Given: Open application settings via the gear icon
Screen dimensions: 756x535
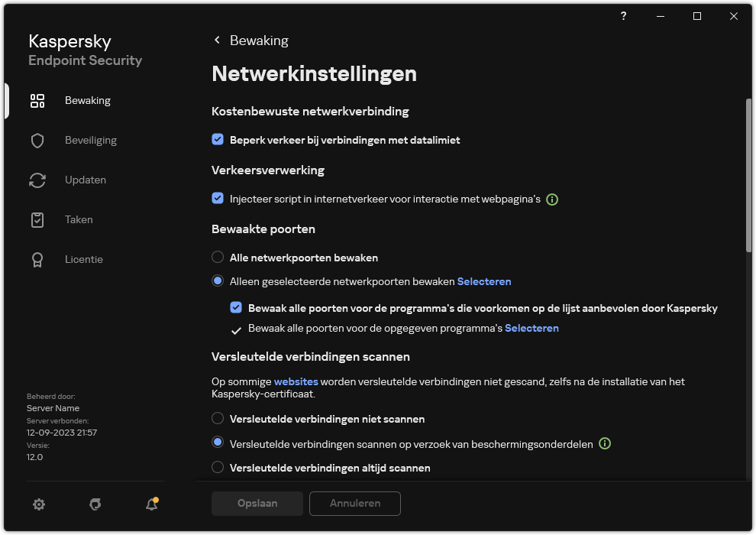Looking at the screenshot, I should [39, 504].
